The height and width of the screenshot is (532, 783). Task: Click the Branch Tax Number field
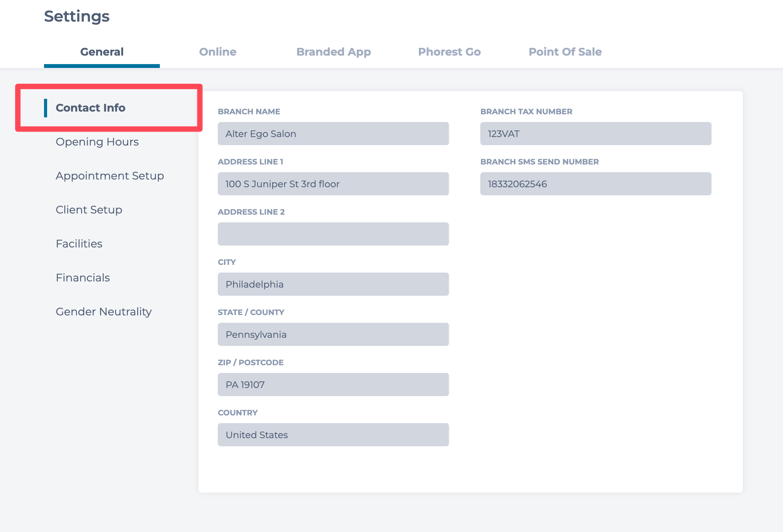coord(595,134)
